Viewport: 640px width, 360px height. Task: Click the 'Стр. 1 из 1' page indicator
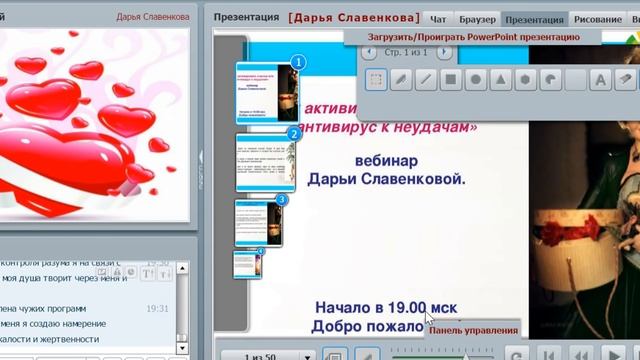tap(406, 52)
